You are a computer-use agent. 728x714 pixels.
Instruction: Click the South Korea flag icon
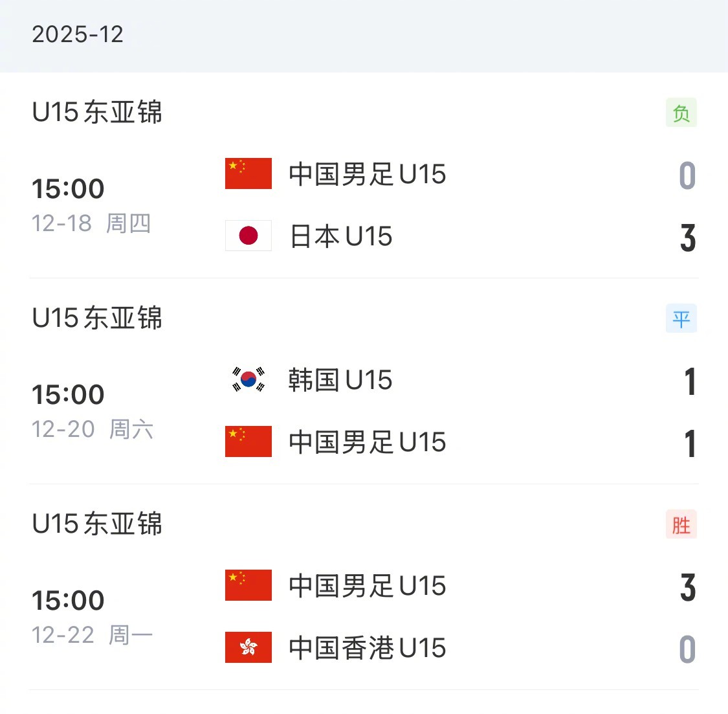(248, 379)
